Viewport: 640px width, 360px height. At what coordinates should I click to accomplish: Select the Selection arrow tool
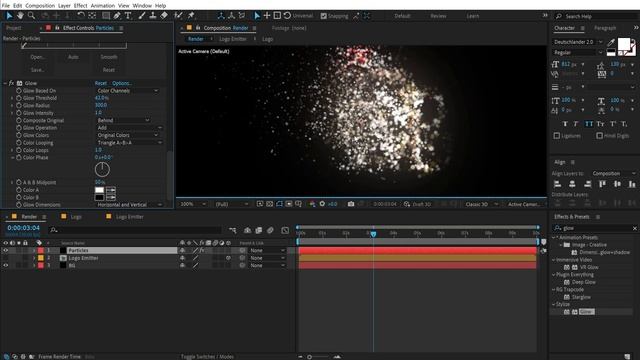tap(9, 16)
